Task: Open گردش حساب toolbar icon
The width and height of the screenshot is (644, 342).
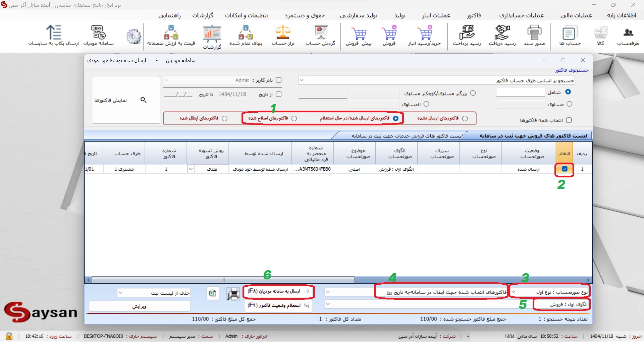Action: tap(321, 36)
